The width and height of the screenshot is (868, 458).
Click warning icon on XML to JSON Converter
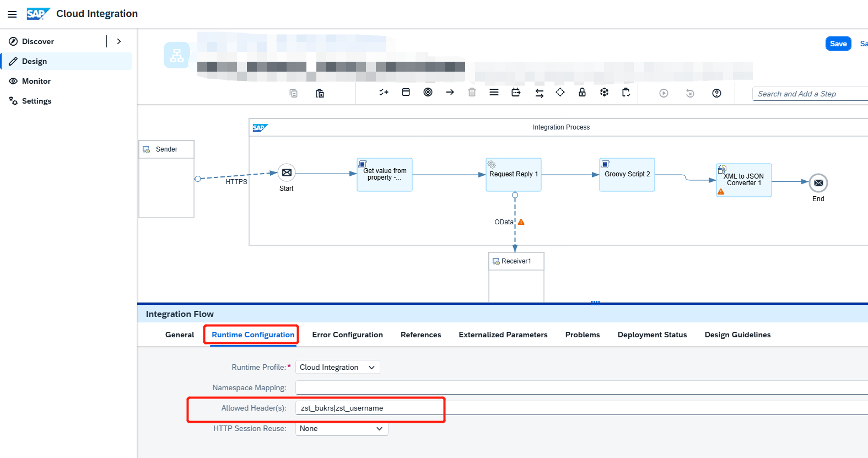[x=721, y=192]
